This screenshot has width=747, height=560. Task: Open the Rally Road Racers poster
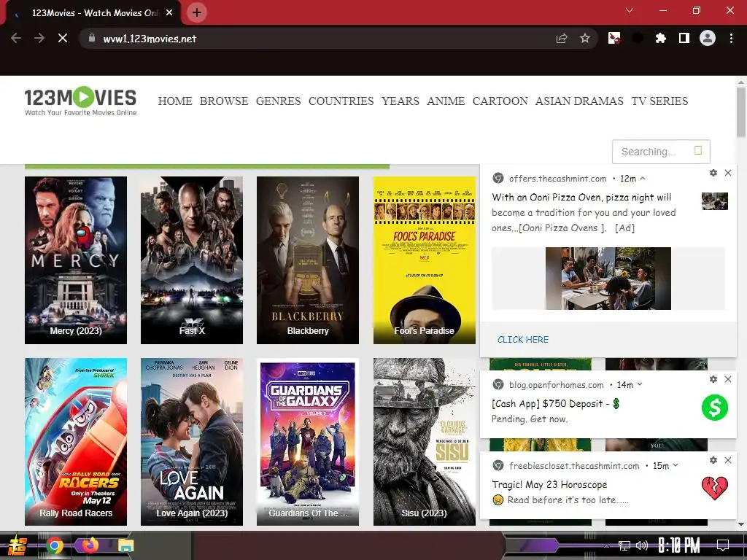click(x=76, y=442)
